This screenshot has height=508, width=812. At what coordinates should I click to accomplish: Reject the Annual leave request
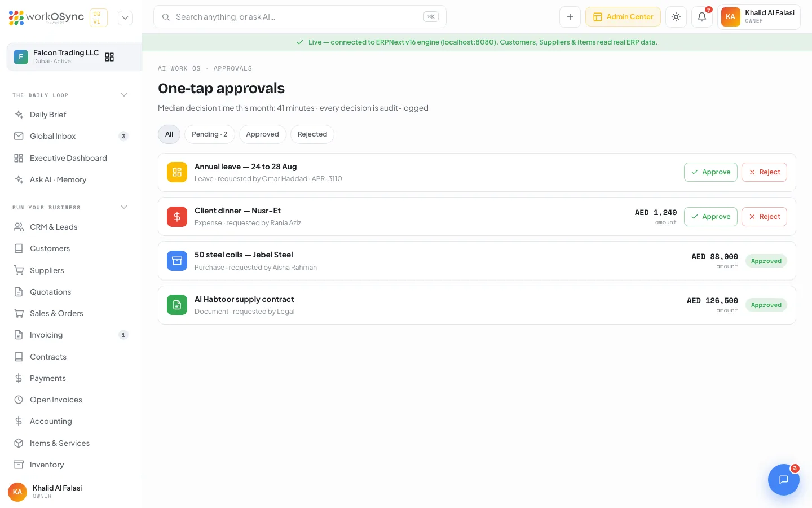764,172
